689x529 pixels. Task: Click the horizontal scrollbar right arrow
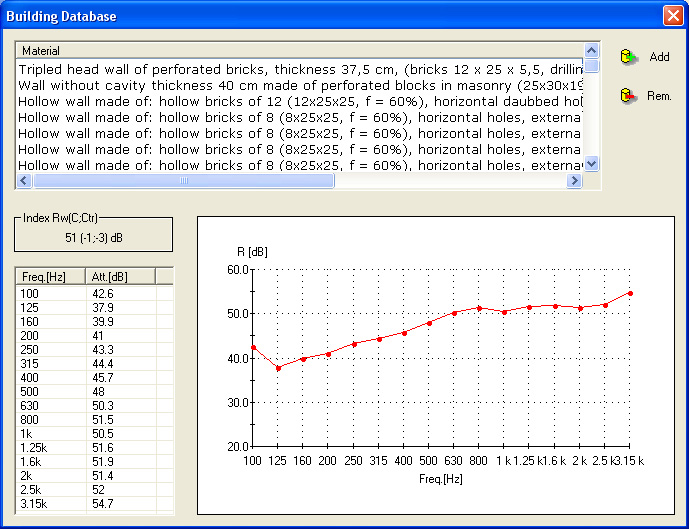point(574,181)
